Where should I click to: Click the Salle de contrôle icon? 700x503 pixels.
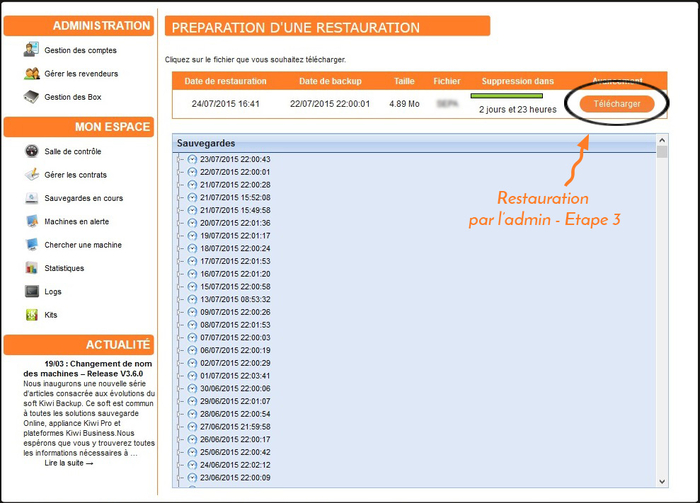(31, 152)
